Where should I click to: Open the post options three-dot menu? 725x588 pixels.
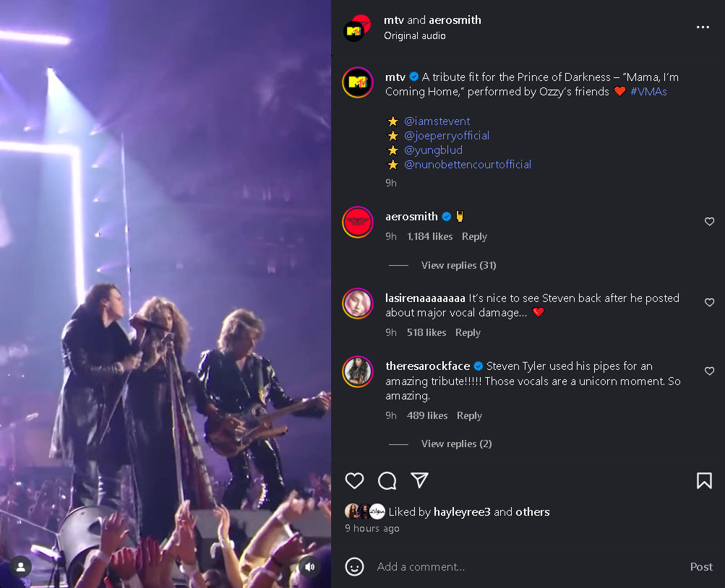point(703,27)
